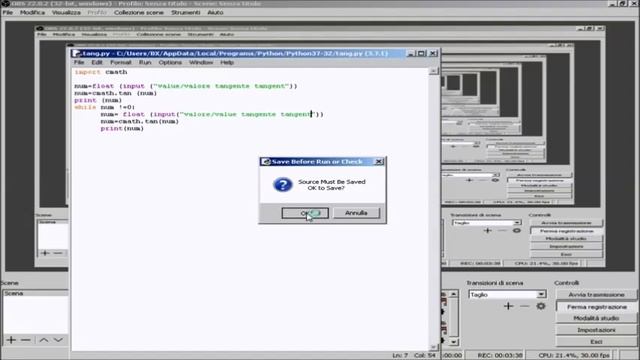Select Scena in the OBS scene list

pyautogui.click(x=36, y=293)
